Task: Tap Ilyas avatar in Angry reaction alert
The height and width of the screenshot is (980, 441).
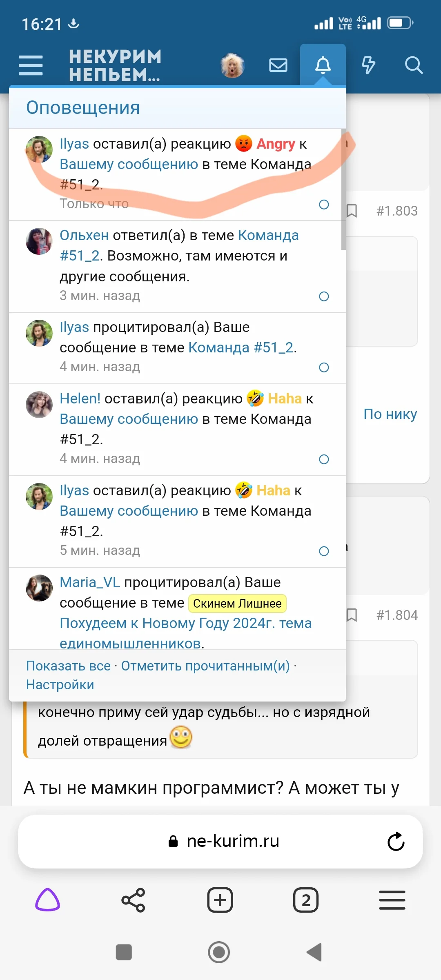Action: click(39, 149)
